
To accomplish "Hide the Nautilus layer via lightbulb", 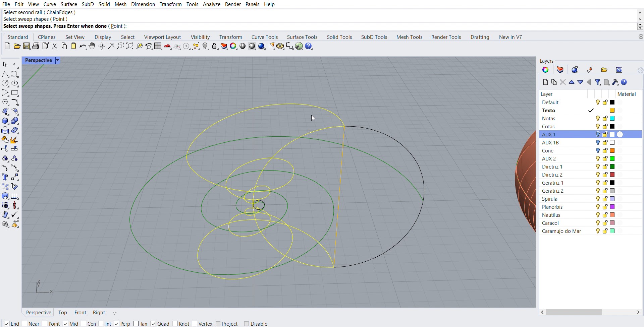I will (598, 215).
